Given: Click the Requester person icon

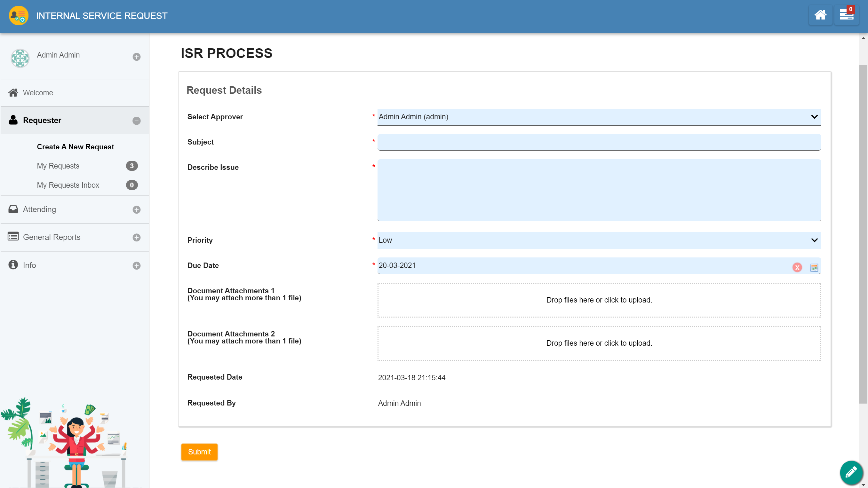Looking at the screenshot, I should point(13,120).
